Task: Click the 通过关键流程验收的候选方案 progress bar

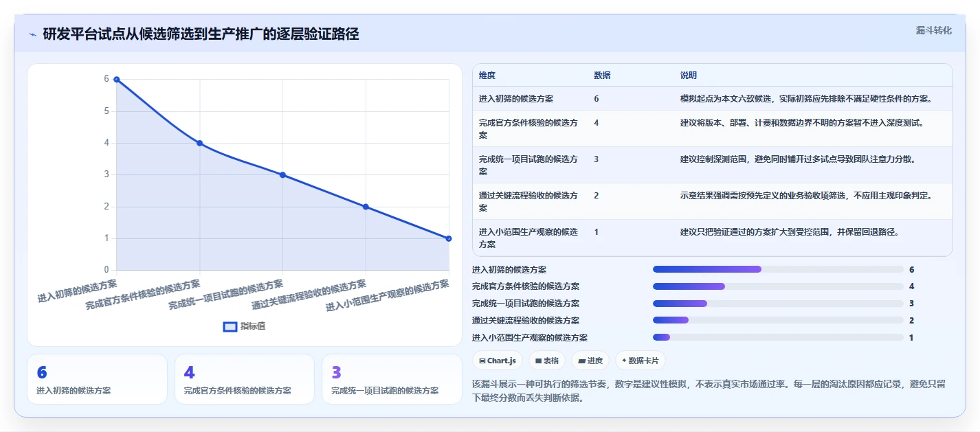Action: [778, 320]
